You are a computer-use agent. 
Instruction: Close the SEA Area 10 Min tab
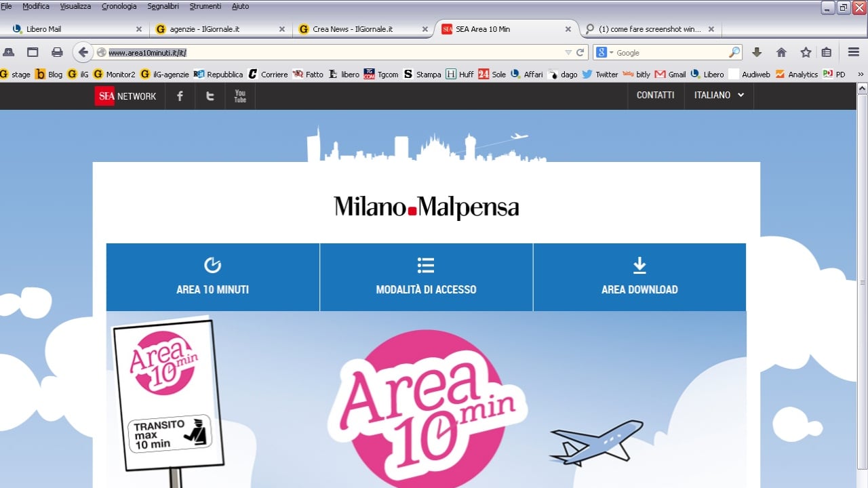[x=568, y=29]
